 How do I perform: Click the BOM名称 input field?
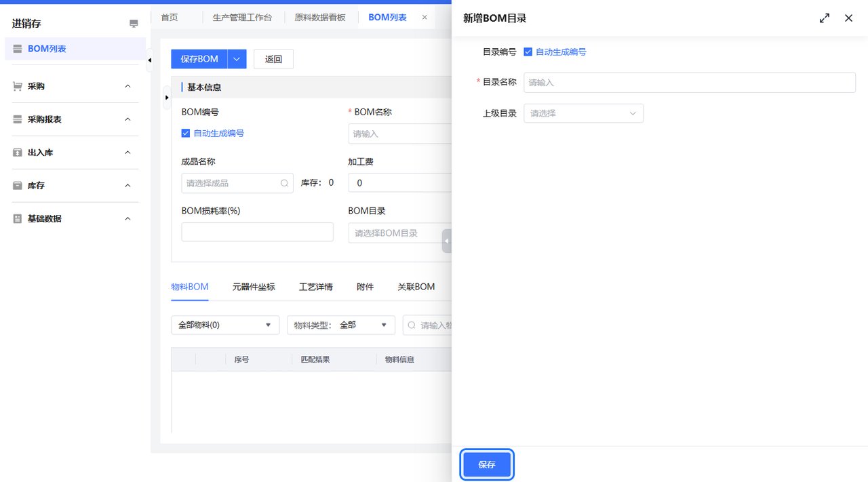tap(400, 134)
